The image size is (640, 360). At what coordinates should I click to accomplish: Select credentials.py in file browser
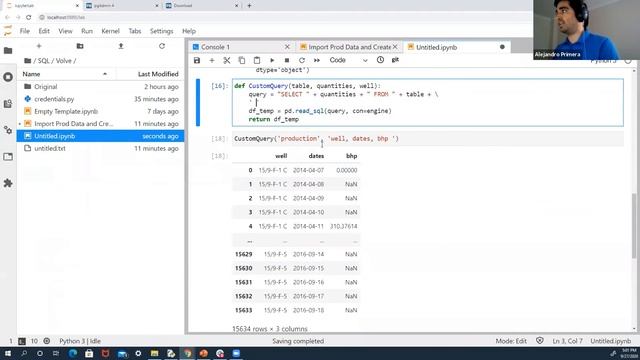pyautogui.click(x=100, y=99)
